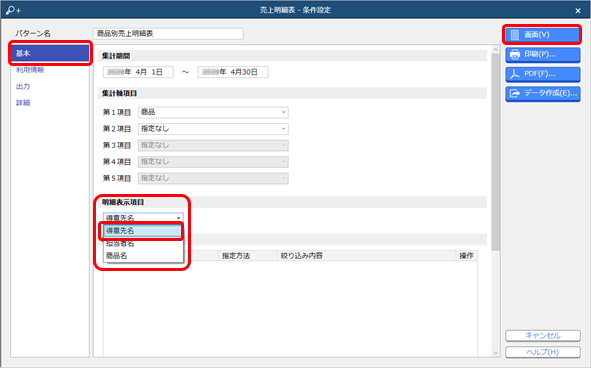Screen dimensions: 591x368
Task: Select the 基本 tab in the sidebar
Action: 50,54
